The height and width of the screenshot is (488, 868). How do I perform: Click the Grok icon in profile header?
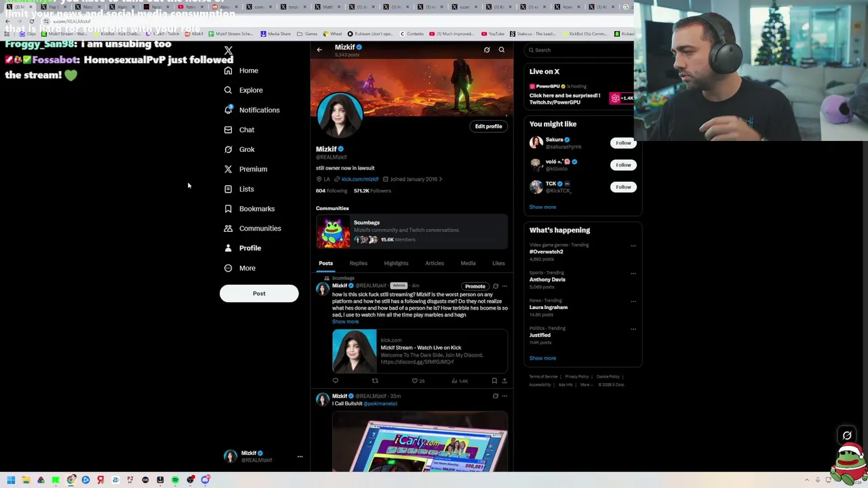(x=487, y=49)
